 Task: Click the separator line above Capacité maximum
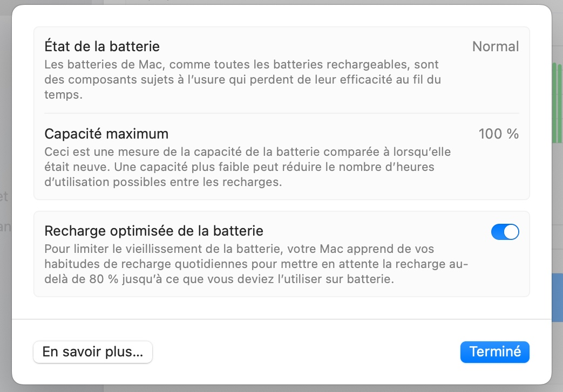point(282,113)
